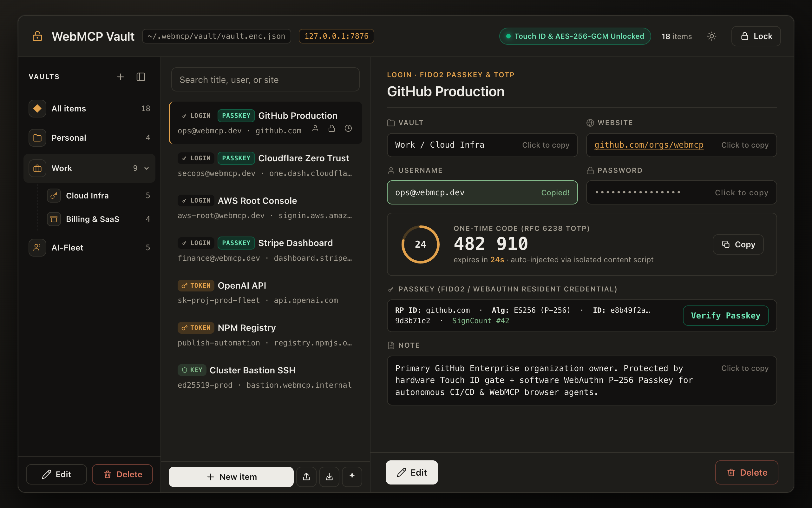812x508 pixels.
Task: Open the AI-Fleet vault
Action: click(x=89, y=248)
